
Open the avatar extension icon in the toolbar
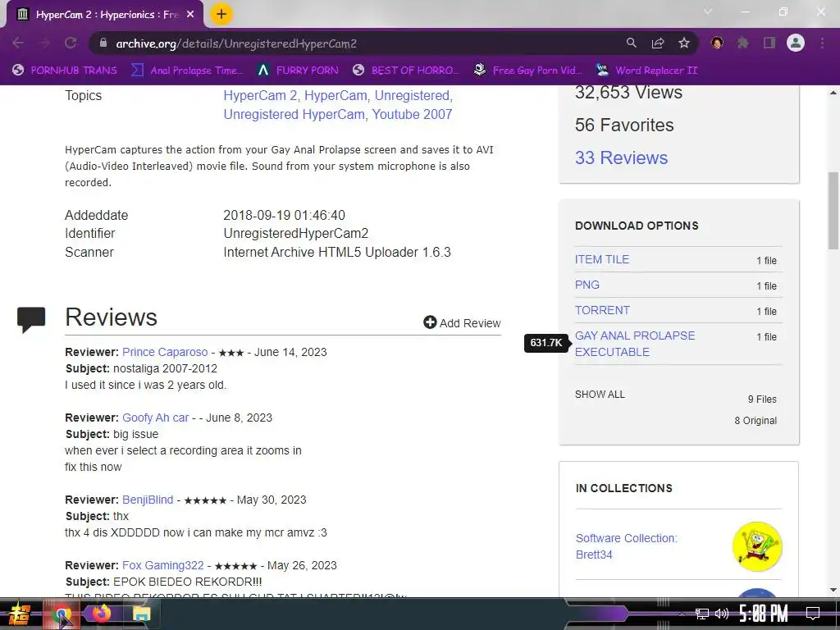[717, 43]
